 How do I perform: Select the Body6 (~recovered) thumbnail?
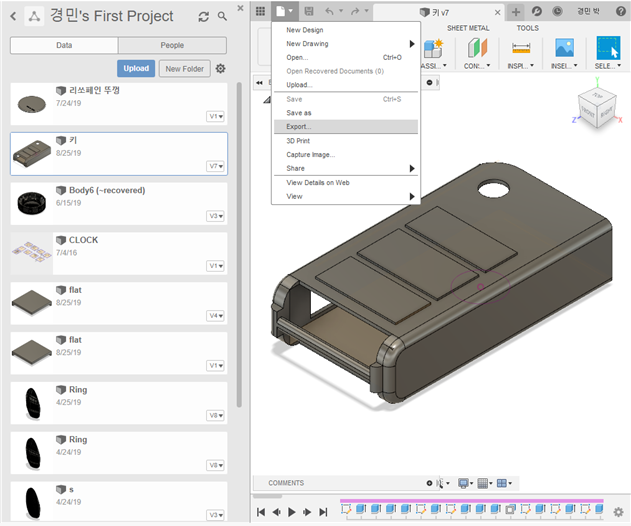click(32, 204)
